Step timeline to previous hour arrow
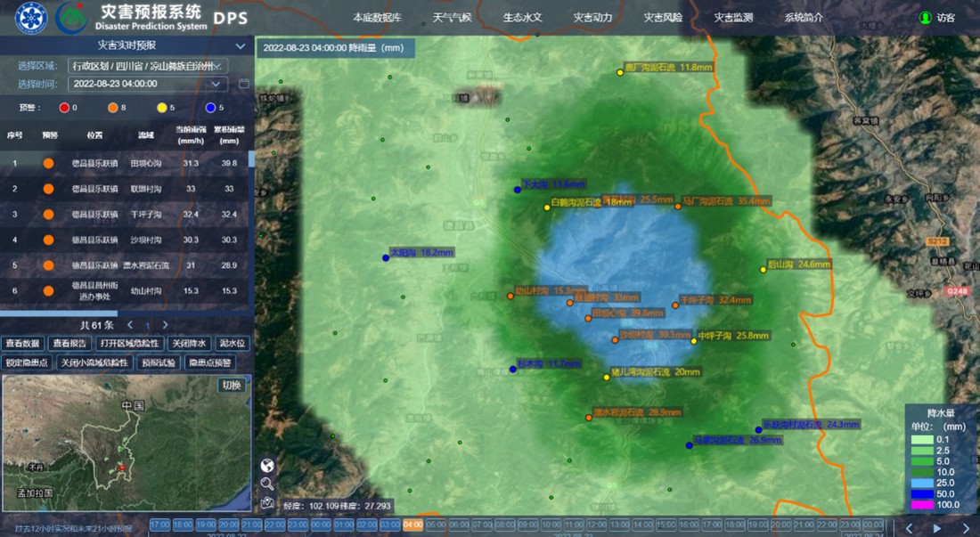 coord(909,528)
